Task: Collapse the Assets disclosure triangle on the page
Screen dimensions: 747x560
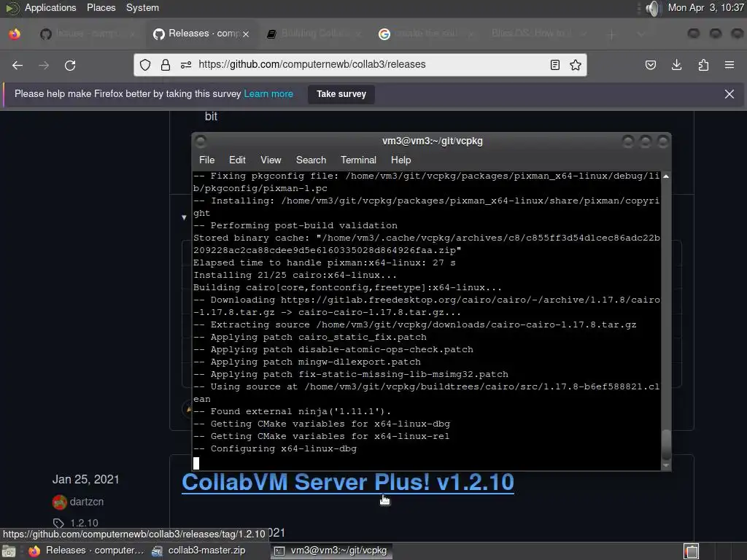Action: (x=184, y=217)
